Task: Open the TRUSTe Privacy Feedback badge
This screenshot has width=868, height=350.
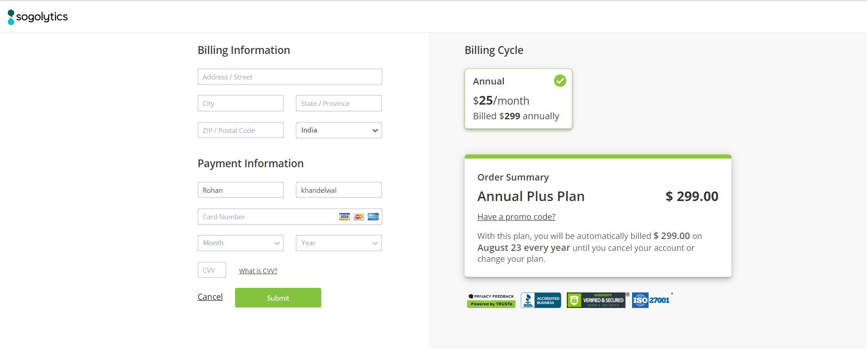Action: 491,300
